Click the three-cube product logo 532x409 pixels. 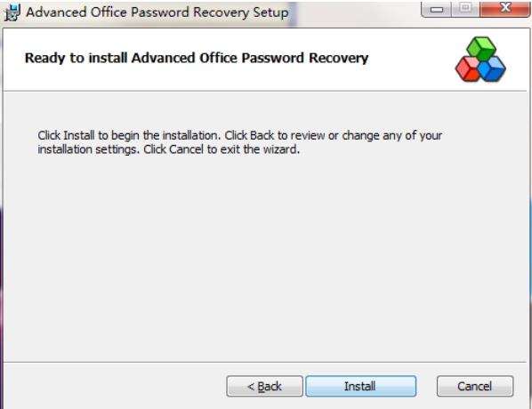[480, 60]
